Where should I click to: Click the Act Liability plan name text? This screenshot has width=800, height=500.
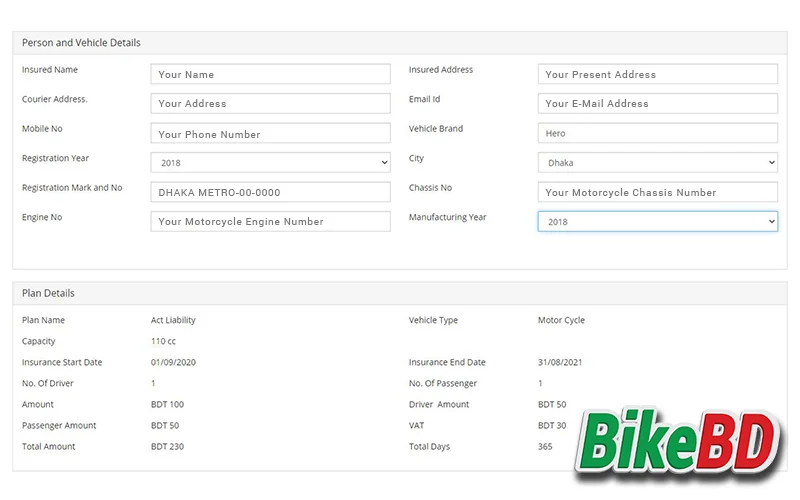coord(173,320)
